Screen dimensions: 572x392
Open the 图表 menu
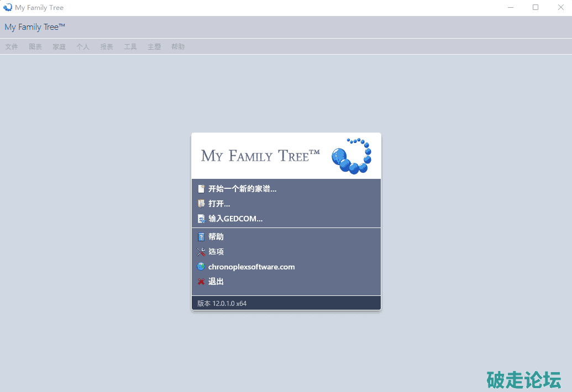pyautogui.click(x=35, y=47)
